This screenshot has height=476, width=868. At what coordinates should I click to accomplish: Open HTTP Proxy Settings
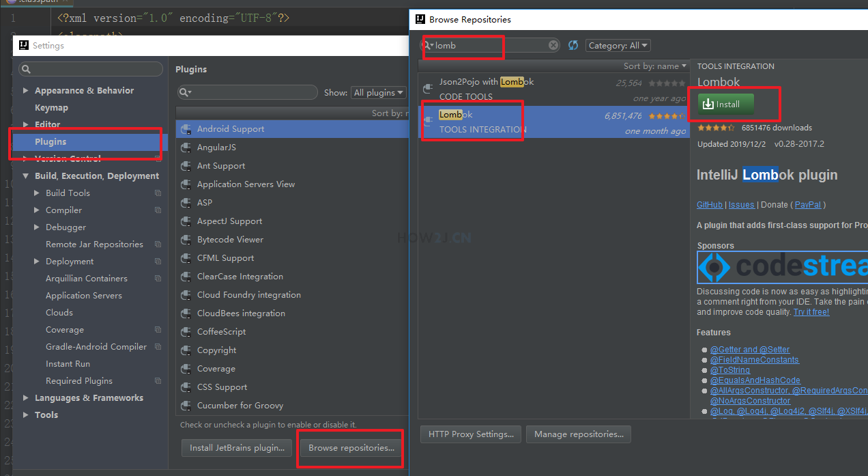tap(471, 434)
